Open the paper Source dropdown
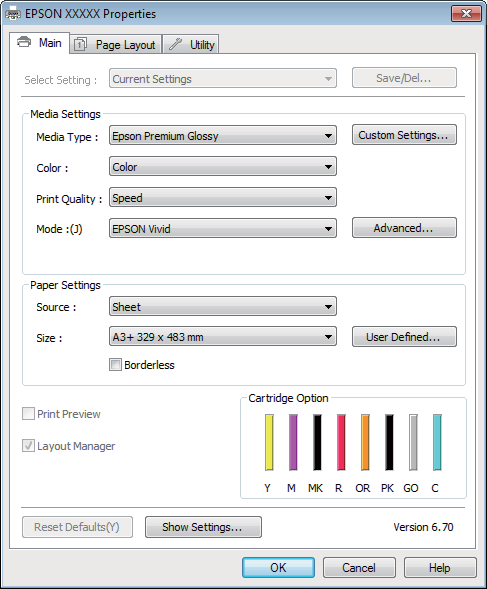The height and width of the screenshot is (589, 487). tap(223, 307)
